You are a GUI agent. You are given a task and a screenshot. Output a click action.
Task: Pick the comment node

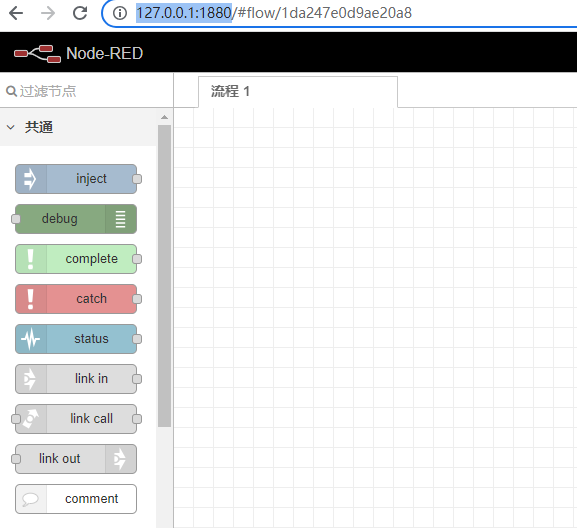click(76, 499)
